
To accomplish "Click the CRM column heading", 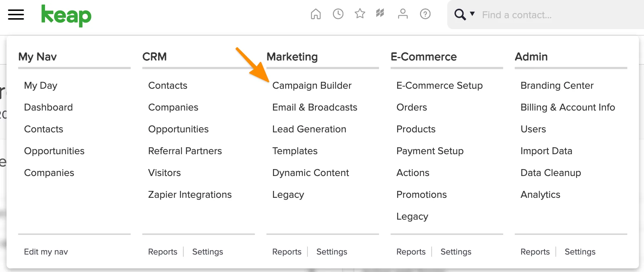I will tap(155, 57).
